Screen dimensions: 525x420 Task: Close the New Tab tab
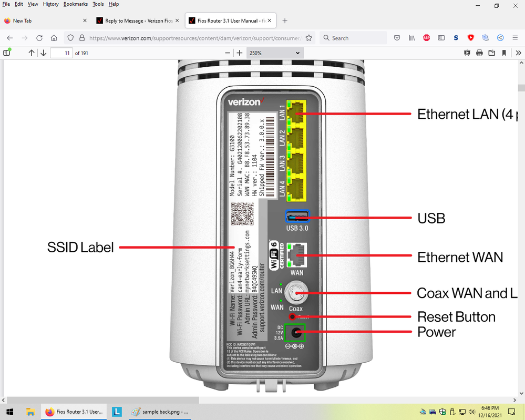(85, 21)
